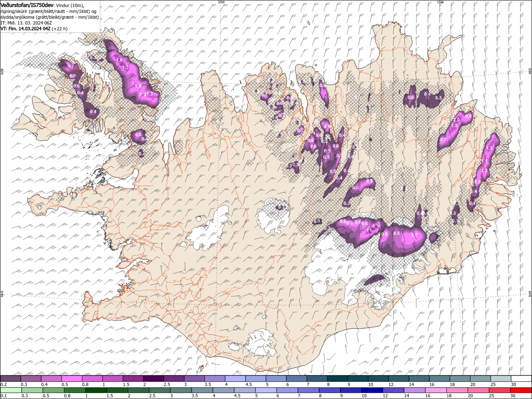Select the dark teal 8 swatch in top legend row

point(337,378)
